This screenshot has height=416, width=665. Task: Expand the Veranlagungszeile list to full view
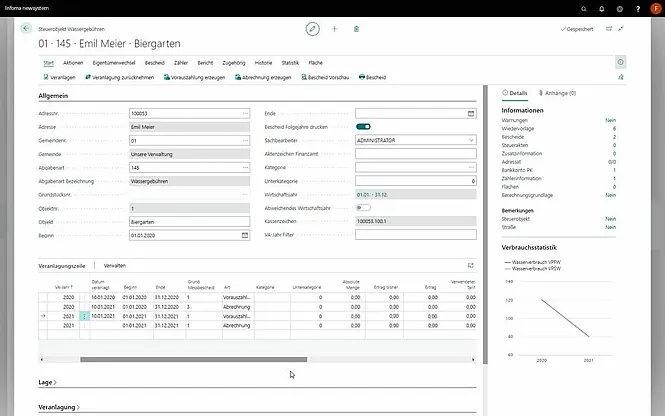coord(470,265)
